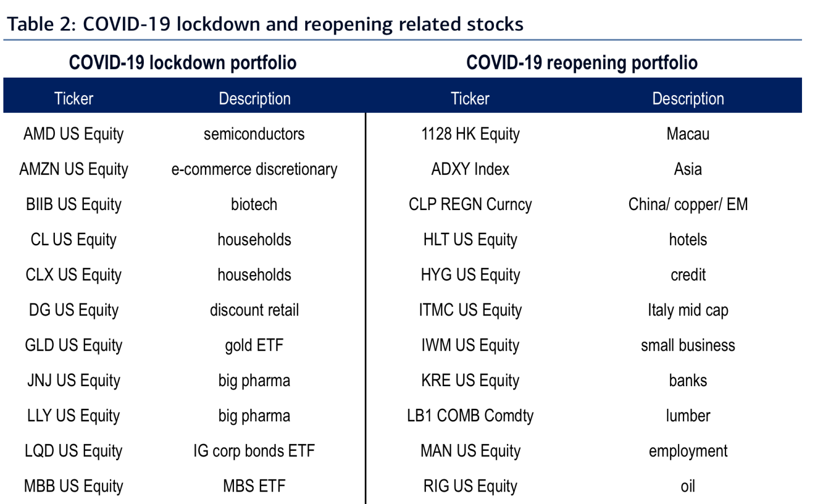Select the e-commerce discretionary description

254,169
